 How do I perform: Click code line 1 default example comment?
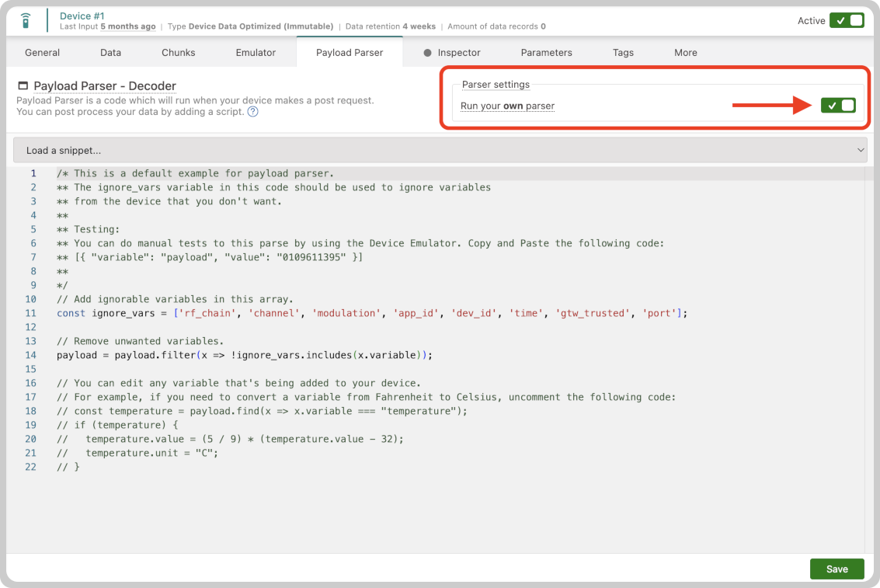click(x=195, y=173)
